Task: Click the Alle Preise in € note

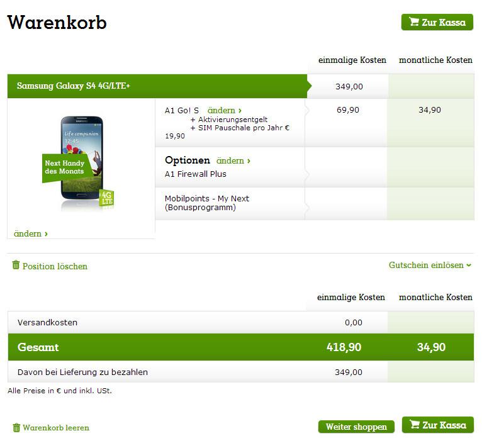Action: (60, 391)
